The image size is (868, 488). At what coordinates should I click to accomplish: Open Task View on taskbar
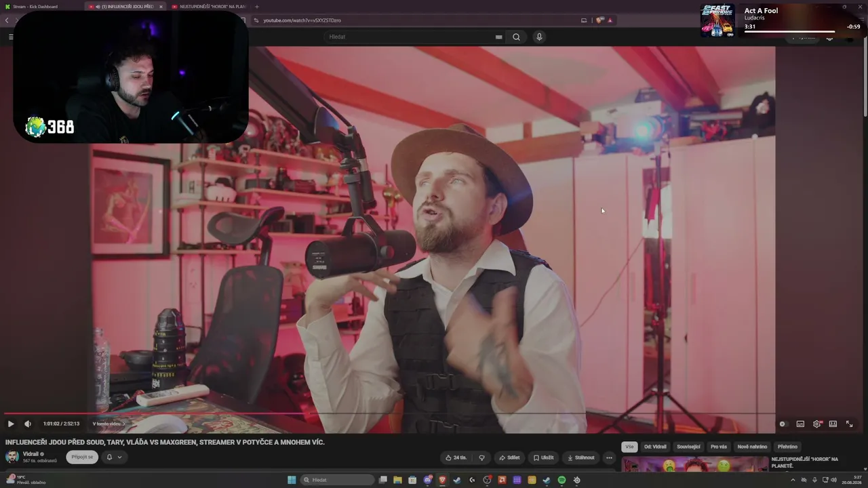tap(383, 480)
